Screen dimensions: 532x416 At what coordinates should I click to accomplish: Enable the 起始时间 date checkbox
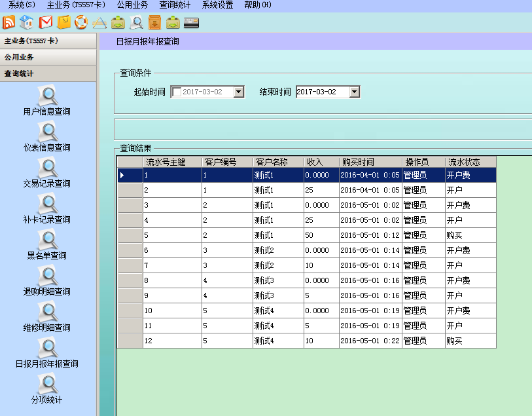point(177,92)
